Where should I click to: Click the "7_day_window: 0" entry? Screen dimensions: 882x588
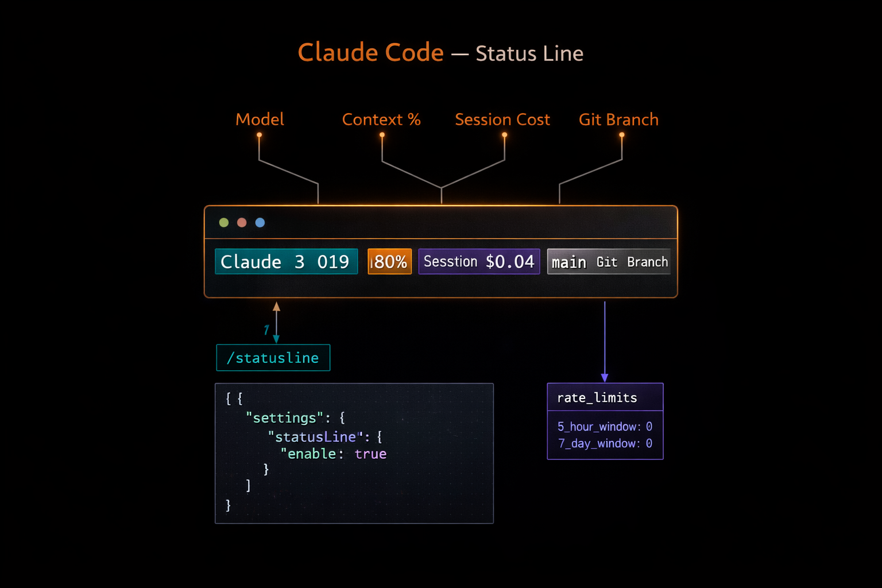(605, 443)
